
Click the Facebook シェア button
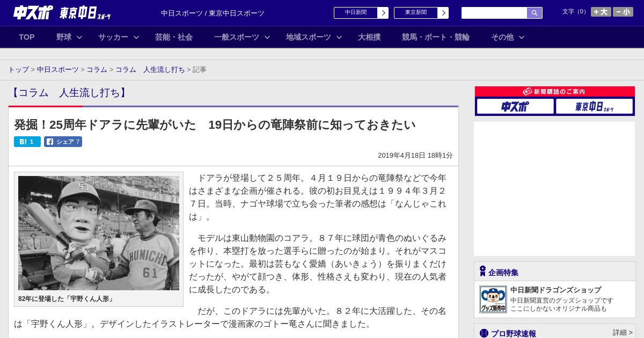pos(63,142)
